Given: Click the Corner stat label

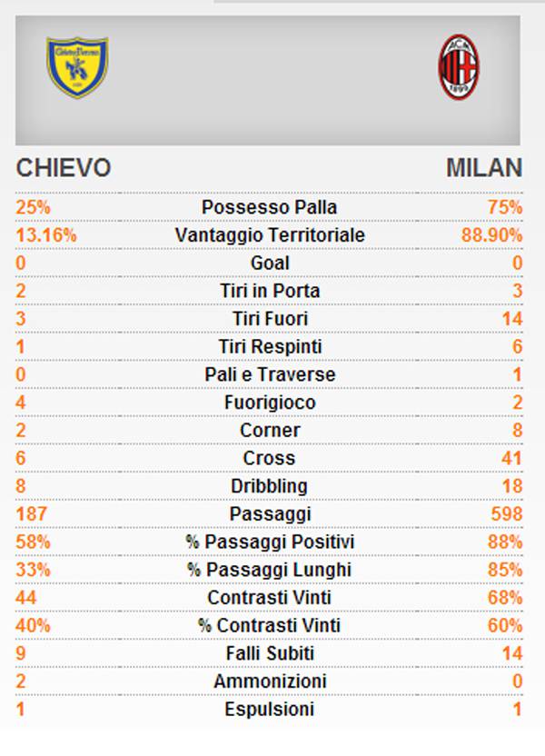Looking at the screenshot, I should coord(270,431).
